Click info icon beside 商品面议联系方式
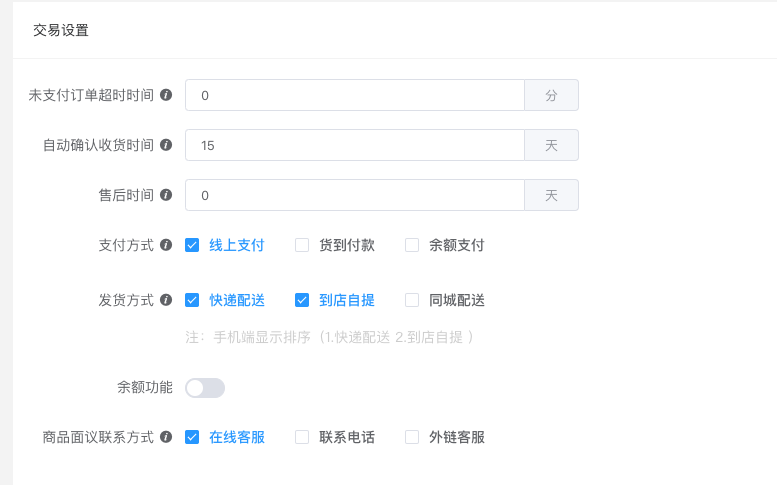Viewport: 777px width, 485px height. point(166,437)
